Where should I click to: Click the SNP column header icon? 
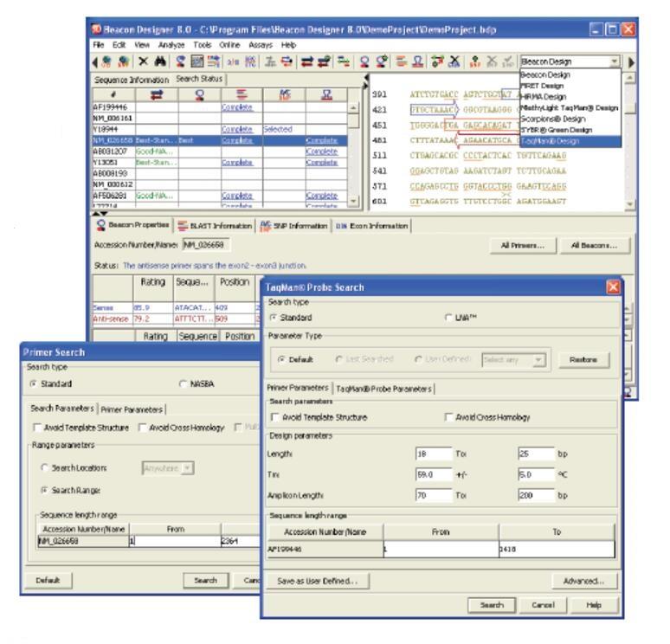point(285,94)
